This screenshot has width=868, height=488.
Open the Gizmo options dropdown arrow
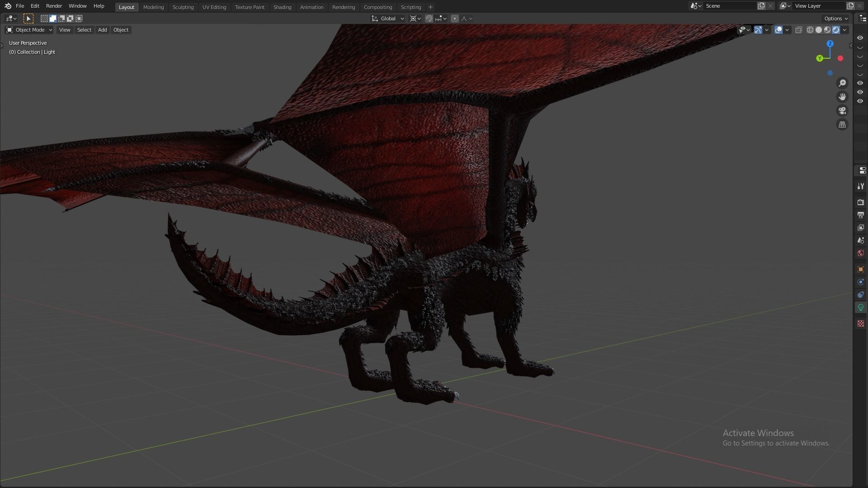767,30
